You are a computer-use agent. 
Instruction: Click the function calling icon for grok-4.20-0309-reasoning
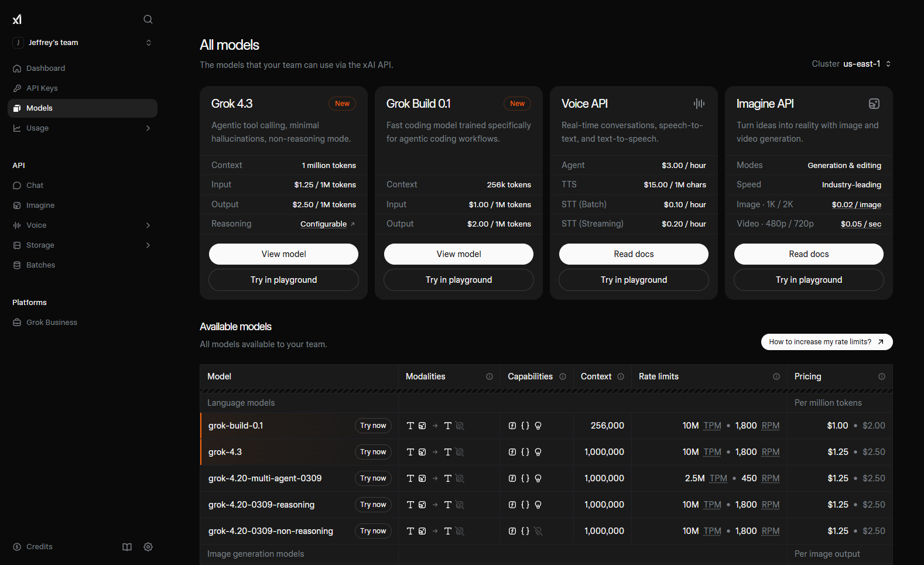coord(512,505)
